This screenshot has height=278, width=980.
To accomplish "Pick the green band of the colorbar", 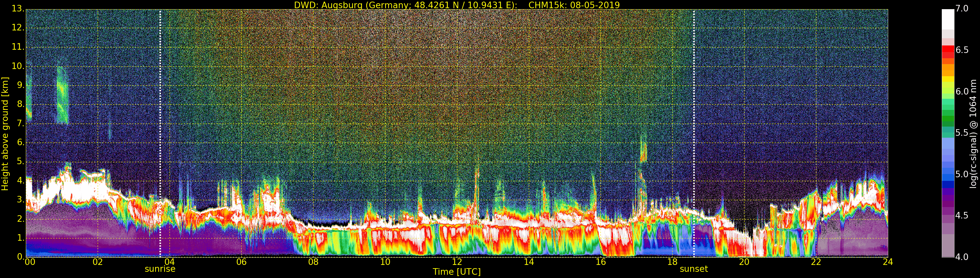I will coord(948,118).
